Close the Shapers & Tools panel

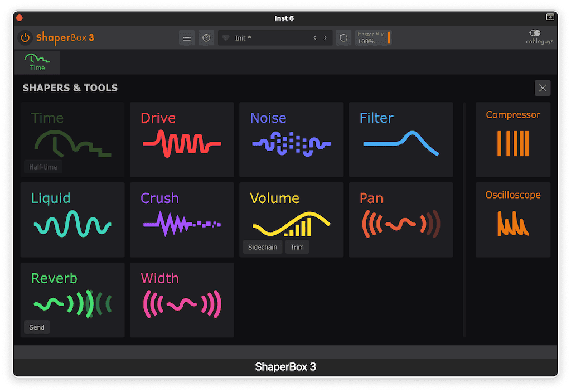pos(542,88)
